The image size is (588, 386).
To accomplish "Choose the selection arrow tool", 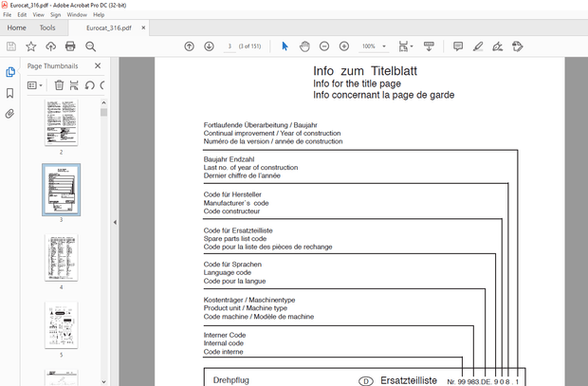I will [x=285, y=46].
